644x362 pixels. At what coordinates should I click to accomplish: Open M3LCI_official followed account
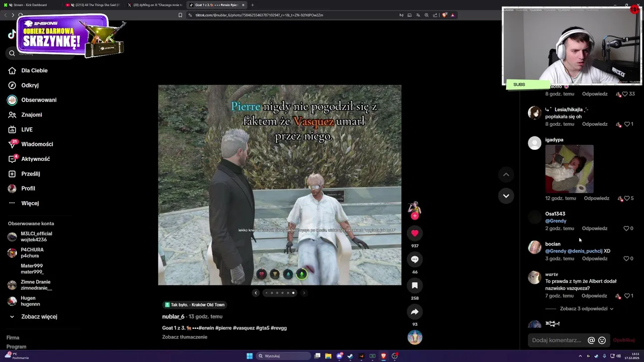coord(30,237)
